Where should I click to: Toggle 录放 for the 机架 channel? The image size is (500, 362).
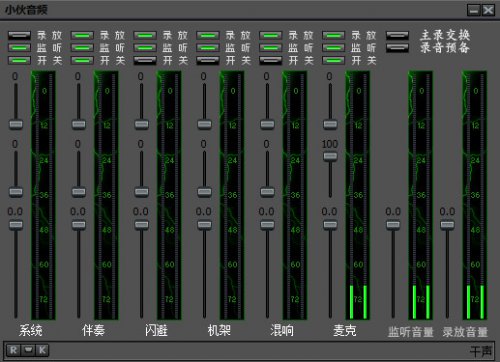(x=208, y=35)
